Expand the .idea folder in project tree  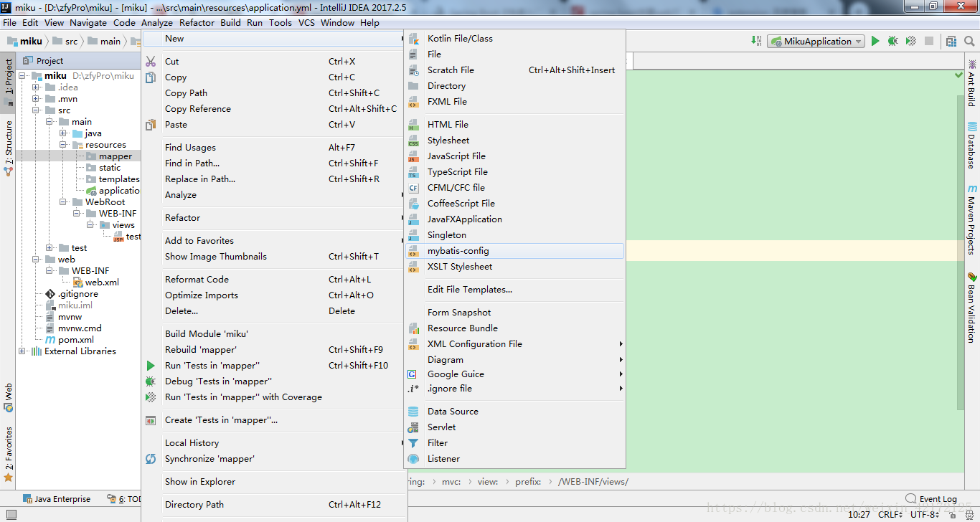click(x=36, y=87)
